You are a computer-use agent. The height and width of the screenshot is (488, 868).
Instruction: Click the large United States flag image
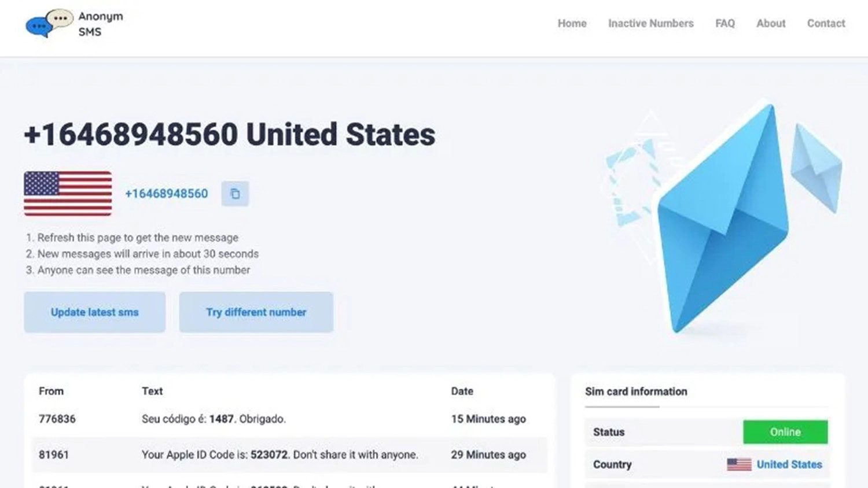pyautogui.click(x=68, y=193)
